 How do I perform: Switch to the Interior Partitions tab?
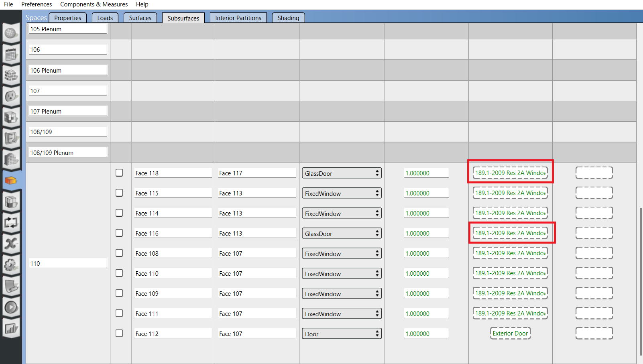point(238,18)
